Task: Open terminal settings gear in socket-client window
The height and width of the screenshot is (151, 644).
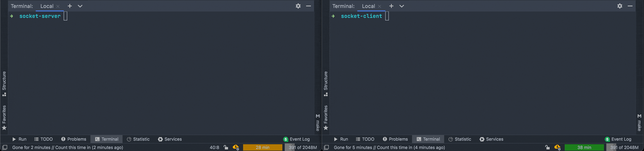Action: pyautogui.click(x=619, y=6)
